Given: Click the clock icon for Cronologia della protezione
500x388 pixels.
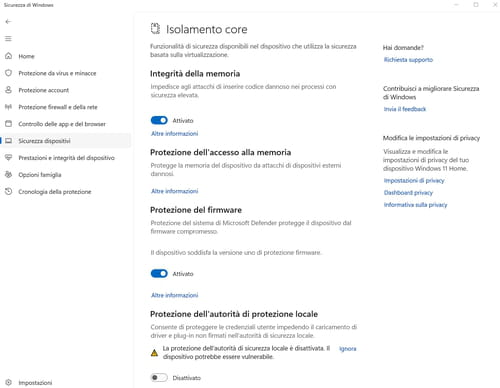Looking at the screenshot, I should pos(9,191).
